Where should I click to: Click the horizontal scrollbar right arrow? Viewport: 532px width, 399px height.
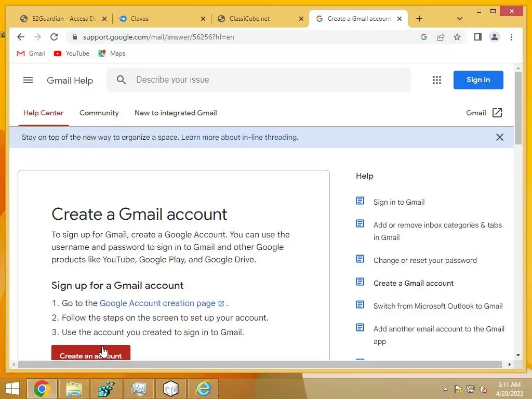coord(509,364)
